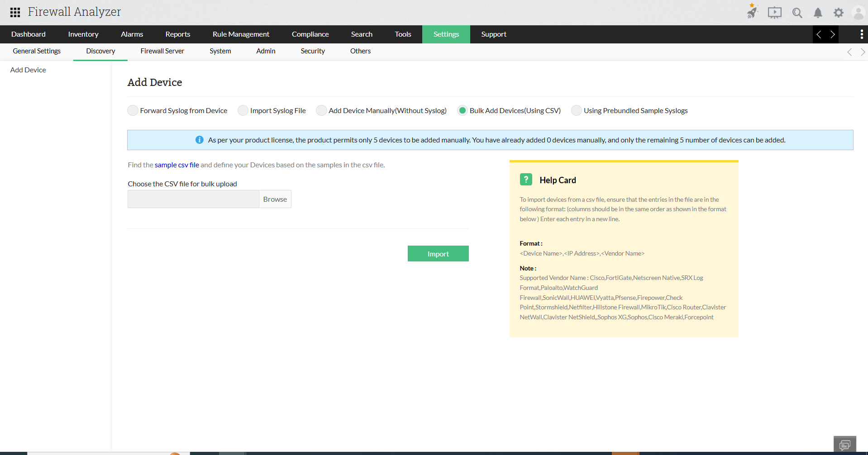Image resolution: width=868 pixels, height=455 pixels.
Task: Click Add Device in left sidebar
Action: [28, 70]
